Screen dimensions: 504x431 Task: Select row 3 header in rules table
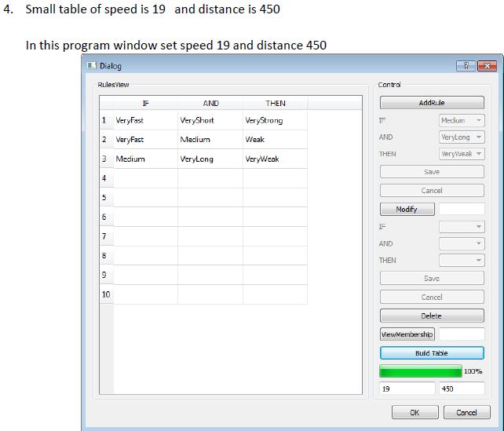[105, 159]
